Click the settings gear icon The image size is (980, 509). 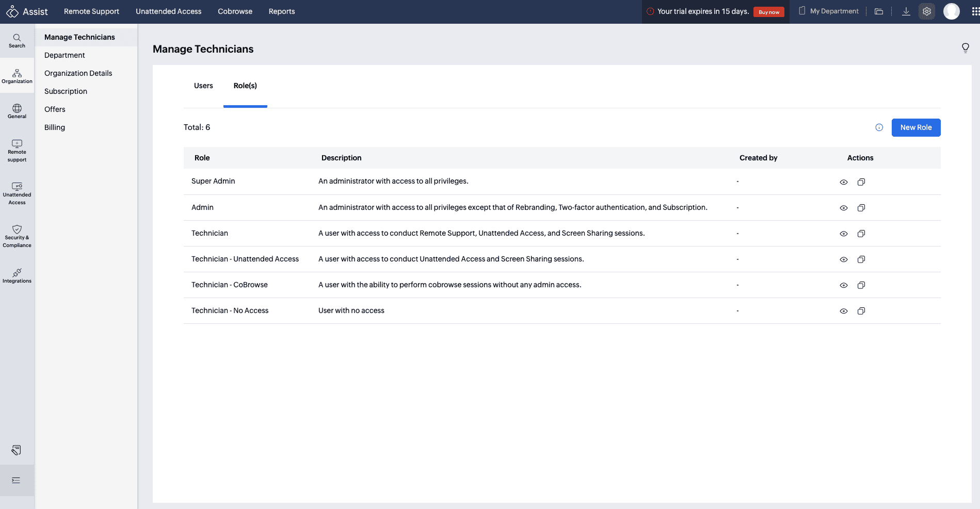click(927, 11)
